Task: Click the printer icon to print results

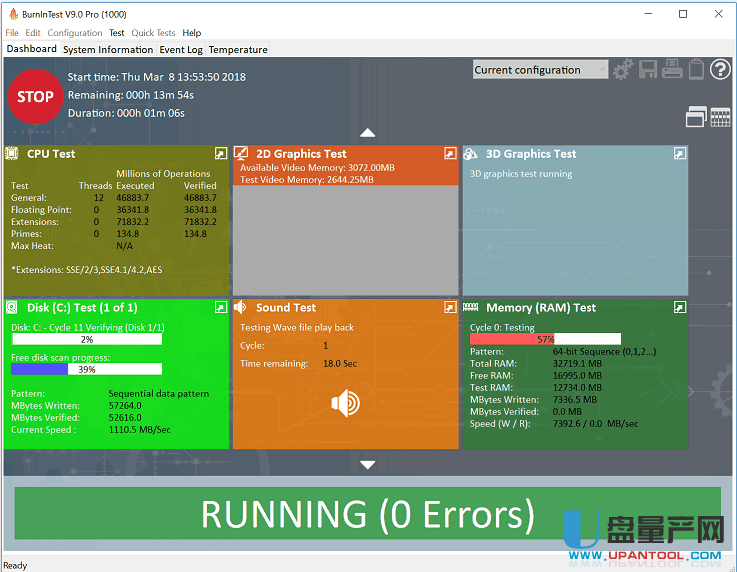Action: [x=671, y=70]
